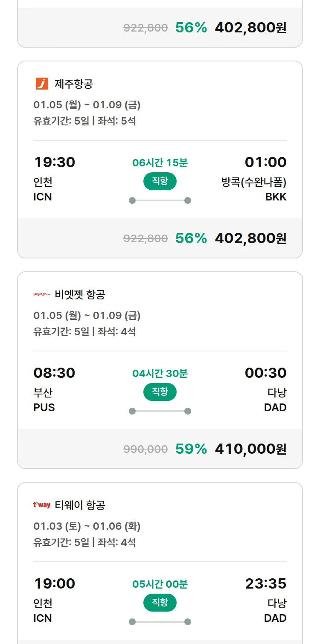
Task: Select the 비엣젯 항공 airline name
Action: click(x=80, y=294)
